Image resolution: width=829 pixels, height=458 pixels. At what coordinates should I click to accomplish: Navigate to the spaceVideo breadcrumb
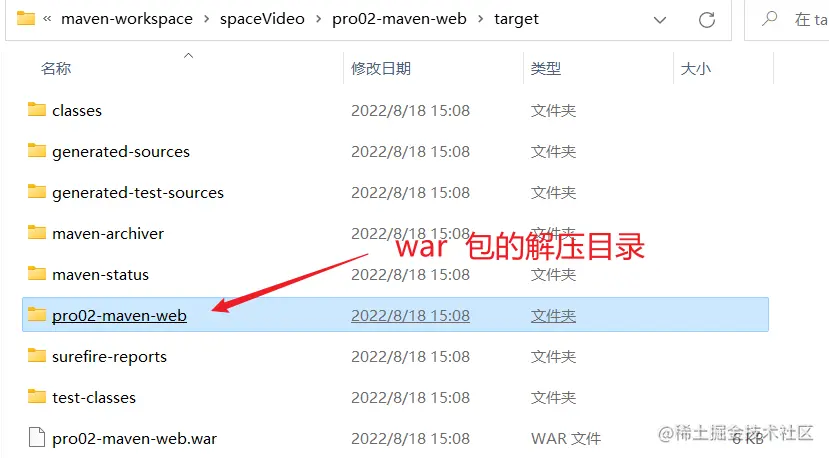click(x=262, y=19)
